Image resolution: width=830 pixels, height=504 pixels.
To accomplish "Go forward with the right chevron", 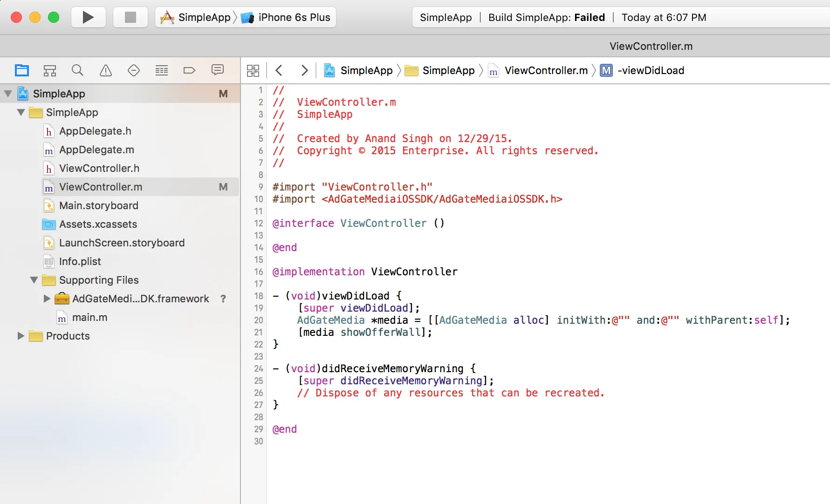I will (x=304, y=70).
